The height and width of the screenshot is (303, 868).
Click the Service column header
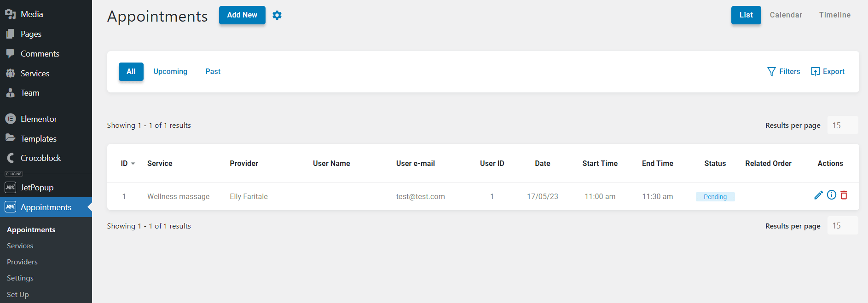point(160,164)
